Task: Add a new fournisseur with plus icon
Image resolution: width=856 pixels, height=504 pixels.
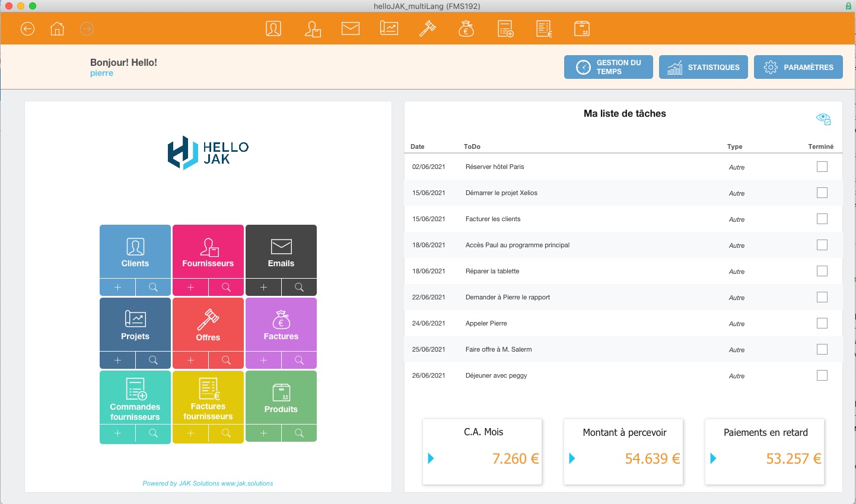Action: 190,287
